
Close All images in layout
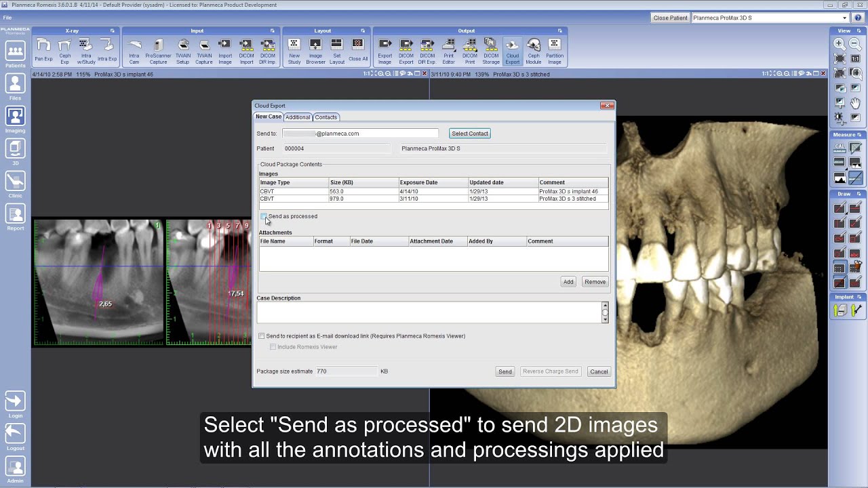[358, 51]
